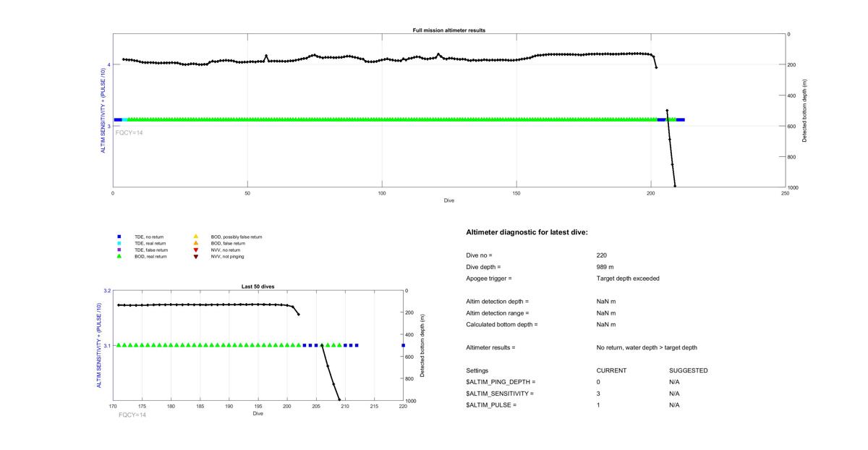The image size is (868, 450).
Task: Click the 'Apogee trigger =' label
Action: click(489, 279)
